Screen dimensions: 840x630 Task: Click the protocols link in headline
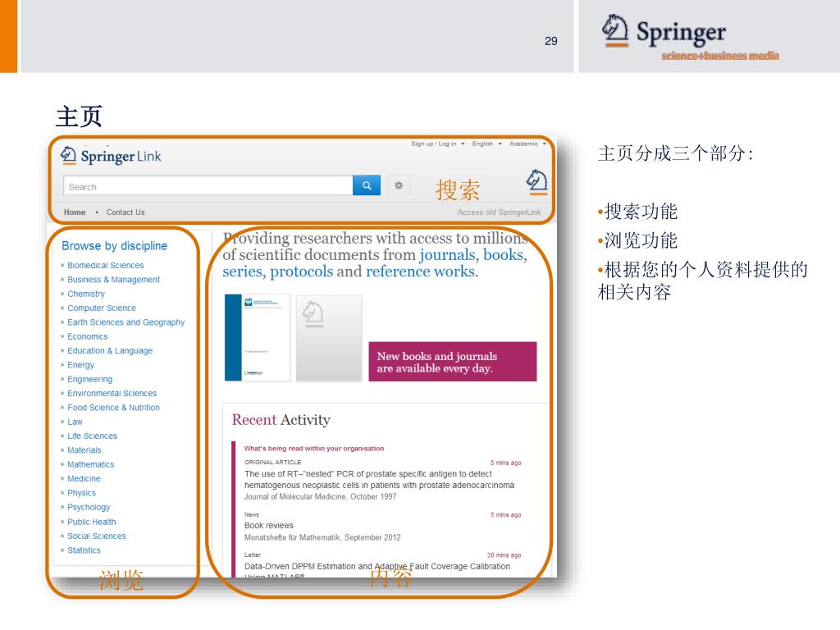tap(301, 271)
